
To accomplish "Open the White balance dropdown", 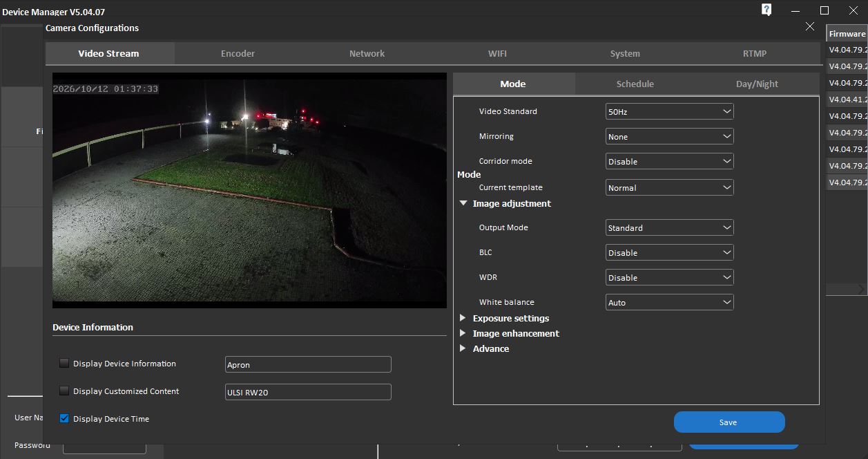I will pyautogui.click(x=669, y=302).
